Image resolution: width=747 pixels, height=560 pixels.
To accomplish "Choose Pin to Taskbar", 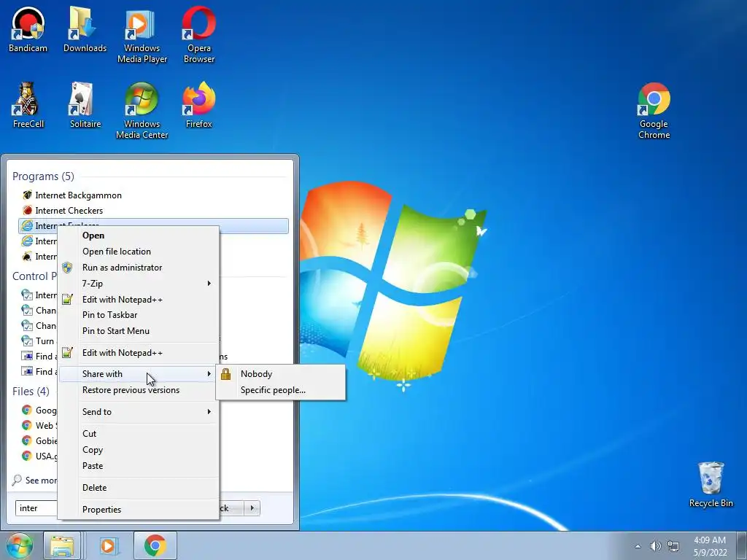I will (x=138, y=315).
